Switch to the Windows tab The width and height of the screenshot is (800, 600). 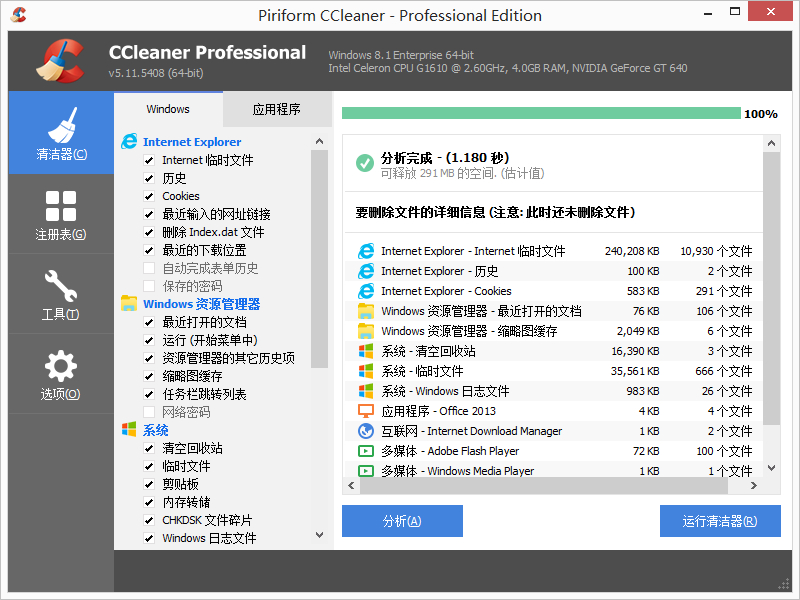(168, 109)
